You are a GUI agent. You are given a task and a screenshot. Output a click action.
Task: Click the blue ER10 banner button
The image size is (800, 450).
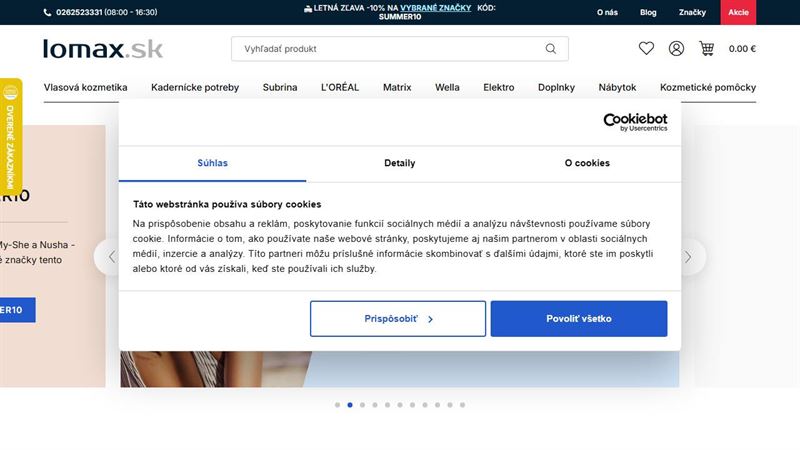pos(17,310)
